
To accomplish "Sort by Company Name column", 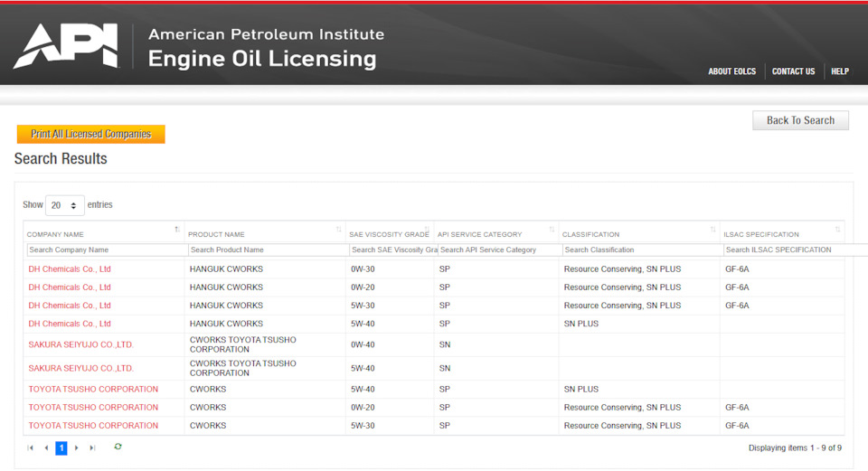I will [177, 229].
